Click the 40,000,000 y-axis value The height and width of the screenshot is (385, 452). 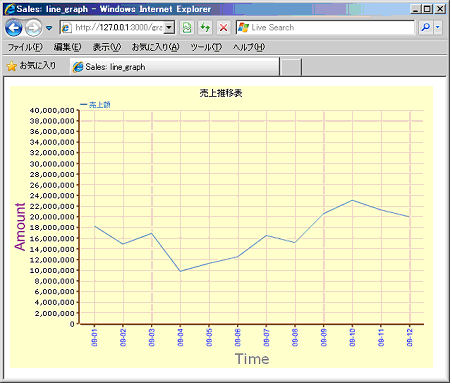pos(52,110)
